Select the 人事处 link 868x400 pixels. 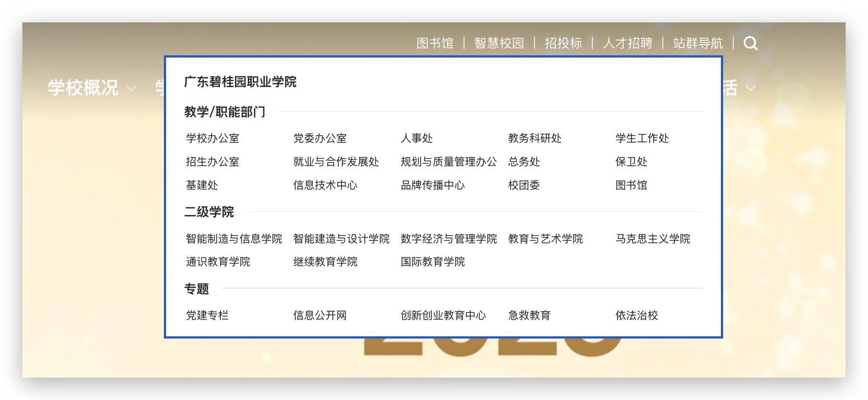click(x=417, y=139)
